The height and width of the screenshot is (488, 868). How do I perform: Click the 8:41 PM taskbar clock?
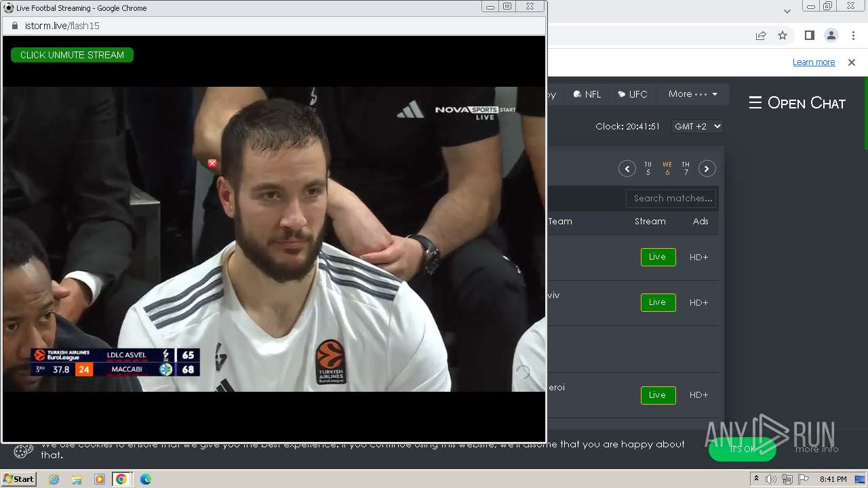[833, 479]
